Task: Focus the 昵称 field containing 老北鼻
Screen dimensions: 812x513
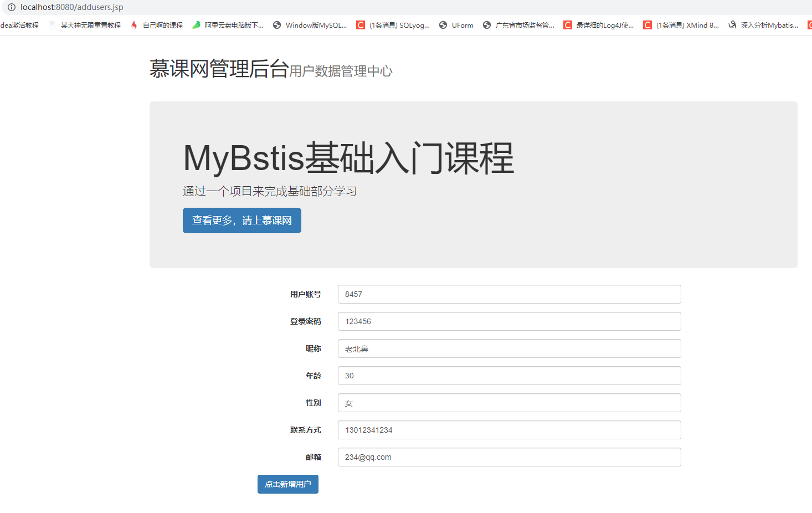Action: pyautogui.click(x=510, y=348)
